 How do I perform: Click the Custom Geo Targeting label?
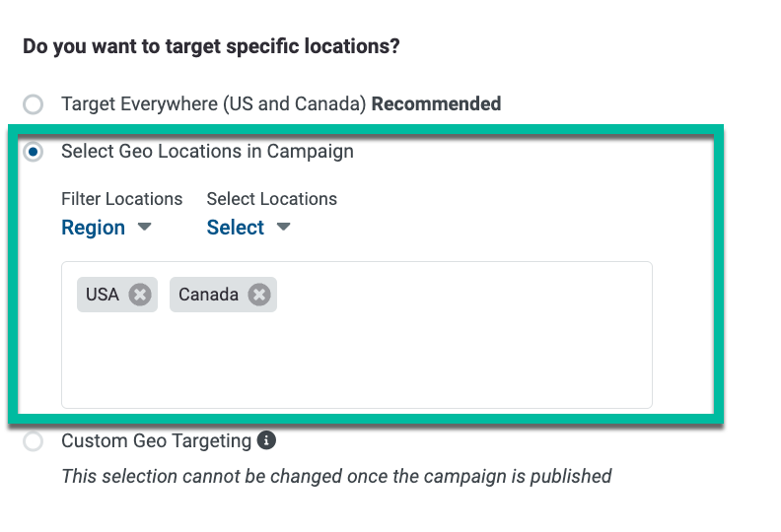click(157, 441)
